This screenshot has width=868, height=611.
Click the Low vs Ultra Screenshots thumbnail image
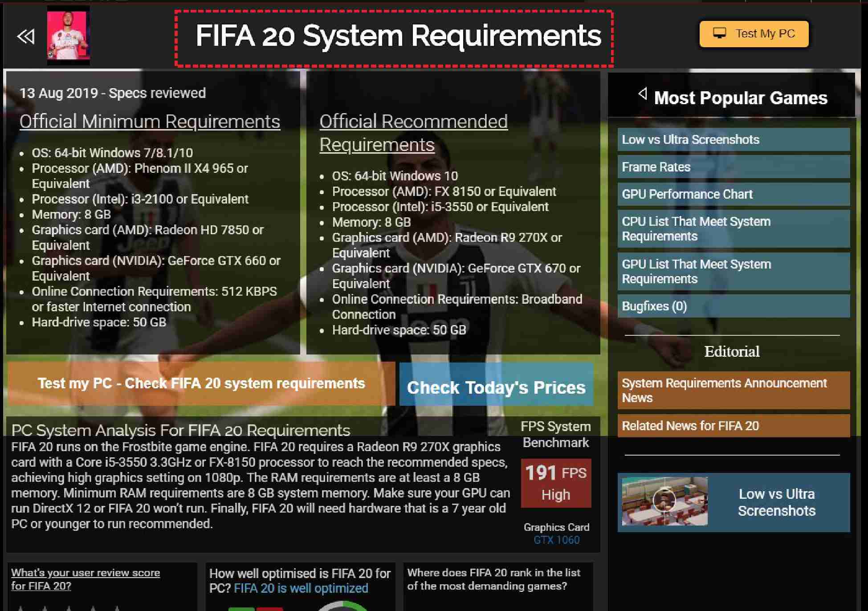664,501
